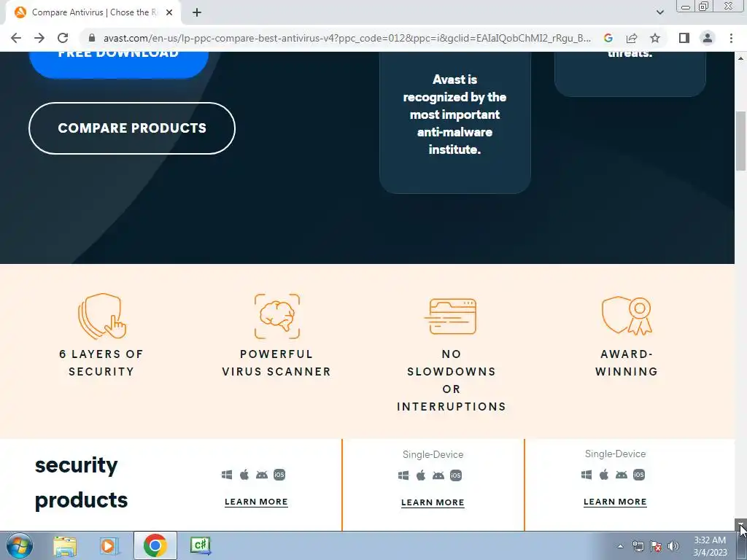Click the Powerful Virus Scanner brain icon

pos(276,316)
